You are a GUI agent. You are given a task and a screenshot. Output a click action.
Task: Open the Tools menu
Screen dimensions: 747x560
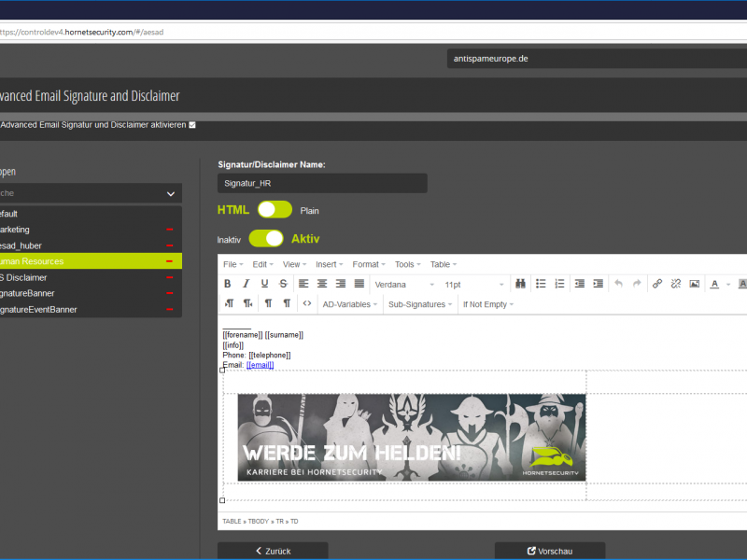pos(407,264)
